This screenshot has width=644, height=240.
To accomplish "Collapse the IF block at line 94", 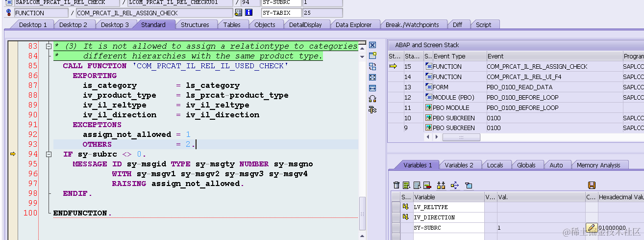I will [49, 154].
